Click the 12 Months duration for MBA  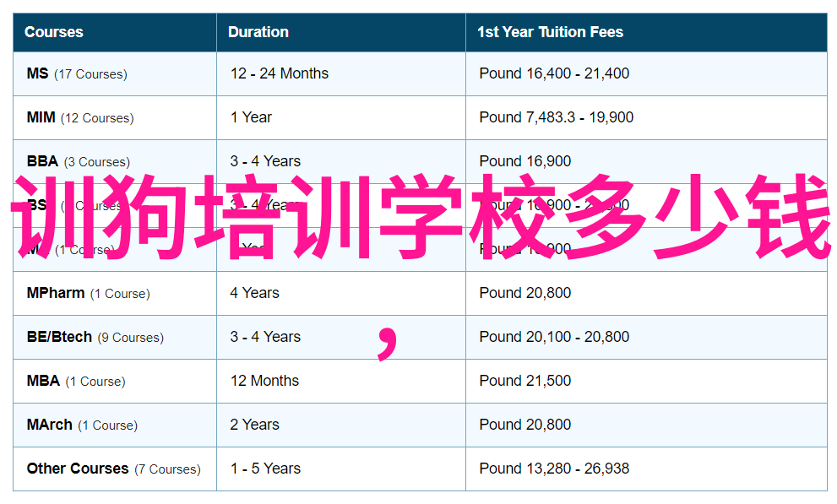(x=264, y=381)
